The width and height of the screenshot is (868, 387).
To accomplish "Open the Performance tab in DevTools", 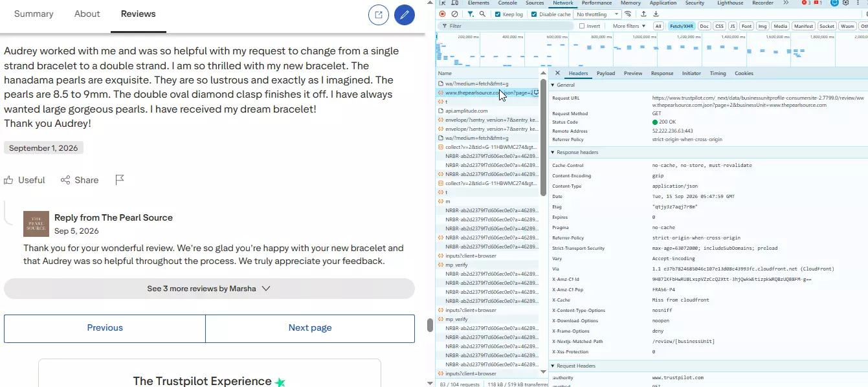I will [x=596, y=3].
